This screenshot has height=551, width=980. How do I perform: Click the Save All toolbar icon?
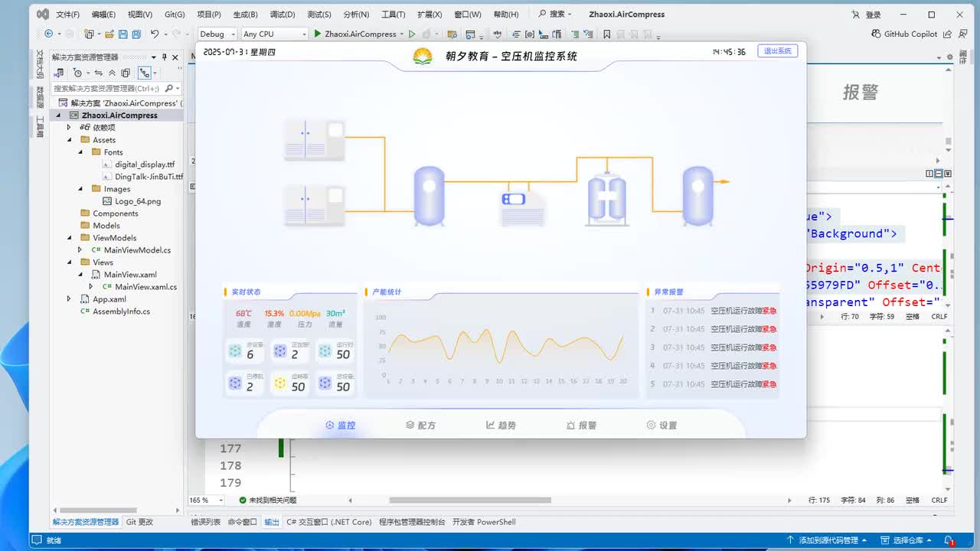pos(136,34)
